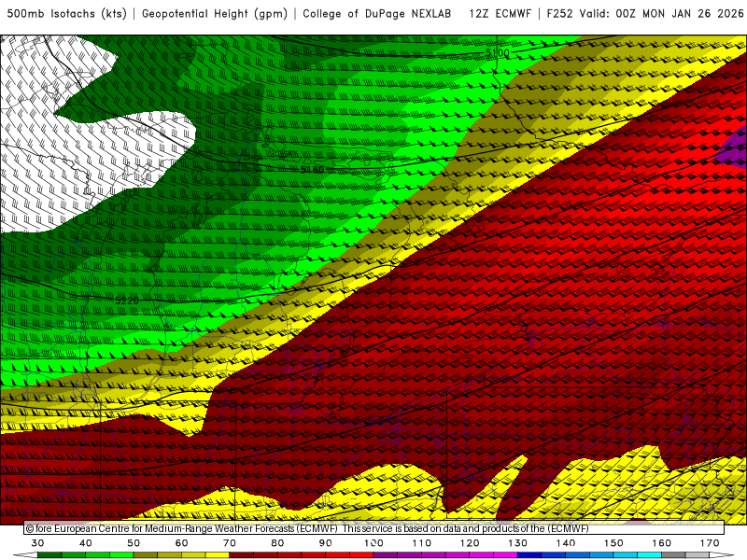Pick the darkest green swatch under 30

pyautogui.click(x=49, y=555)
